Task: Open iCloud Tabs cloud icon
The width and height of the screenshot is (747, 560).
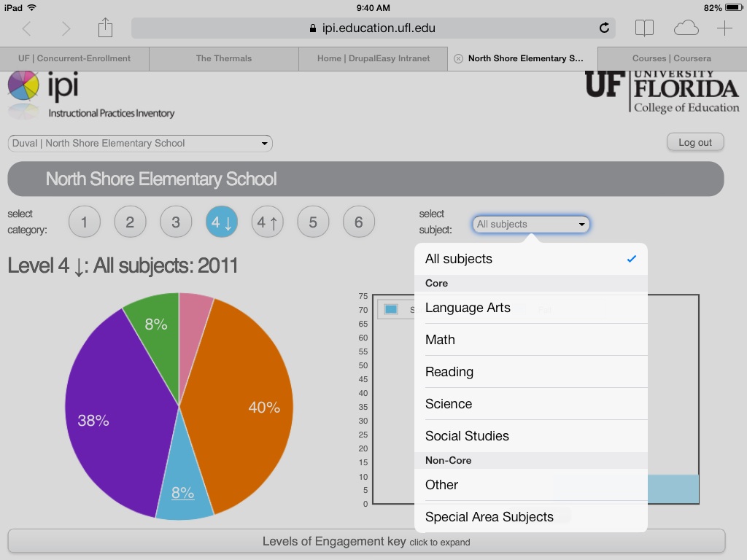Action: coord(686,28)
